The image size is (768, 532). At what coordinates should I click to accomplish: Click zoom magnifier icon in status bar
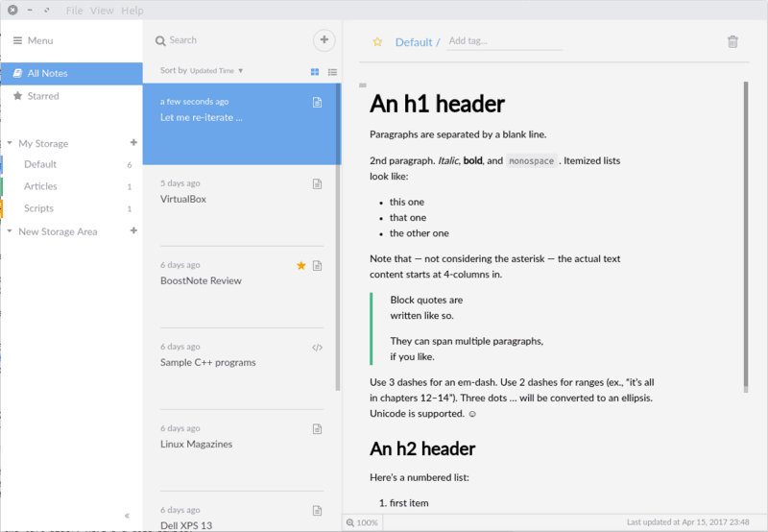[x=350, y=522]
